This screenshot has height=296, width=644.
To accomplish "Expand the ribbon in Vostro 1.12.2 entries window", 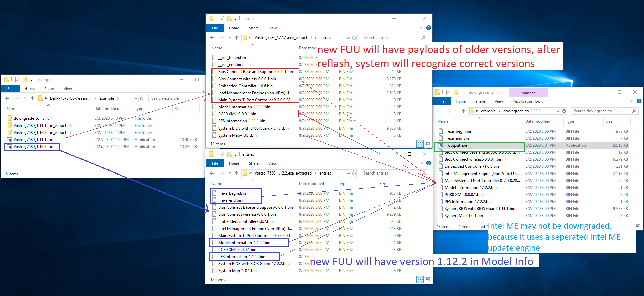I will tap(421, 163).
